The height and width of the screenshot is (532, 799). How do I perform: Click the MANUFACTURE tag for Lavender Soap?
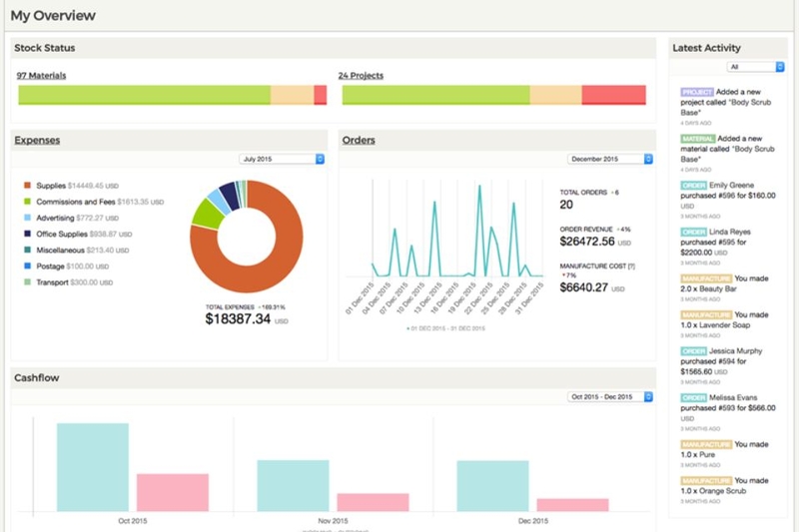tap(706, 314)
